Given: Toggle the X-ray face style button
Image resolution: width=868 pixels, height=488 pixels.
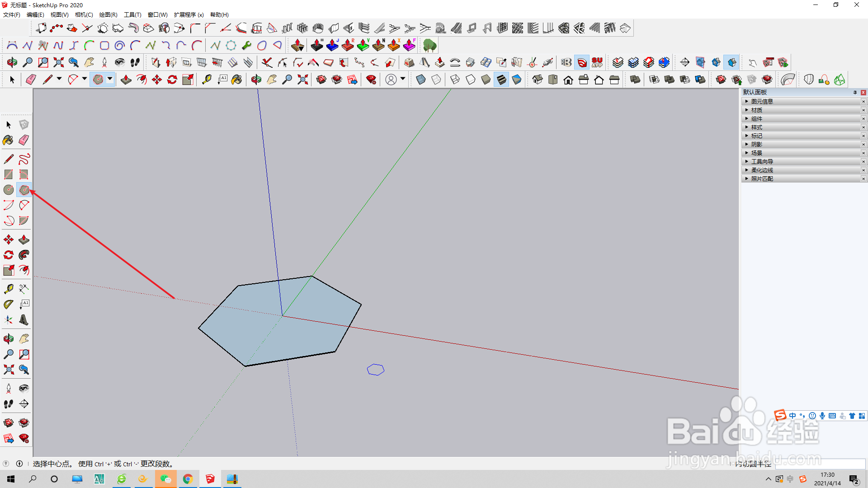Looking at the screenshot, I should [x=420, y=80].
